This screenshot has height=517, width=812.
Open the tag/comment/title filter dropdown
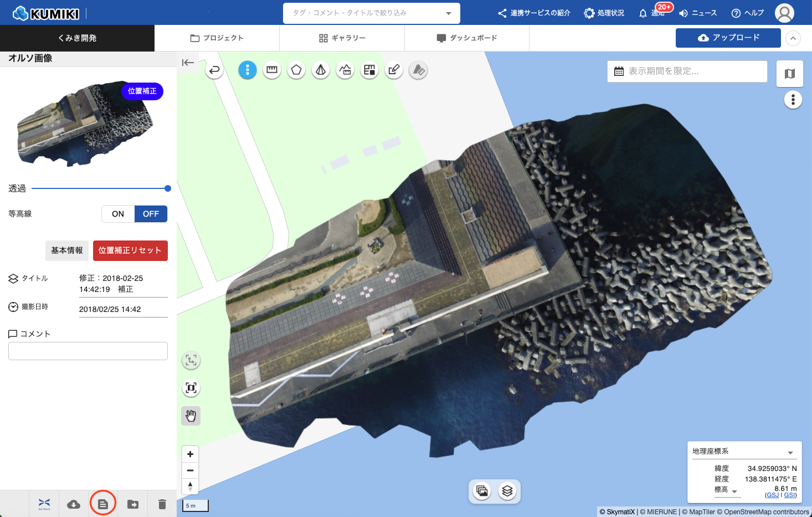[x=371, y=13]
